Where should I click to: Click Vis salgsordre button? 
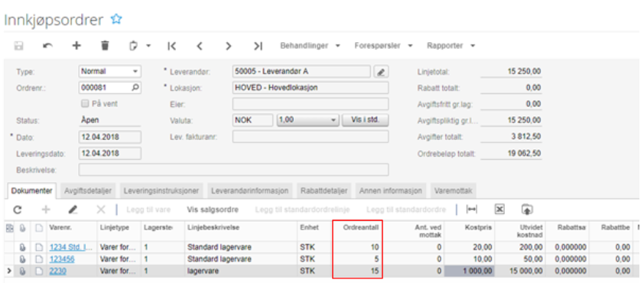(x=213, y=210)
